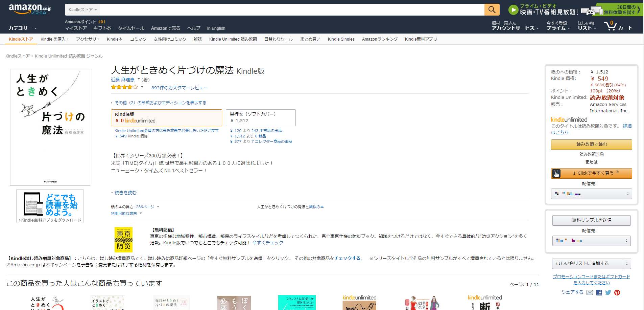The height and width of the screenshot is (310, 644).
Task: Click 無料サンプルを送信 button
Action: pos(591,220)
